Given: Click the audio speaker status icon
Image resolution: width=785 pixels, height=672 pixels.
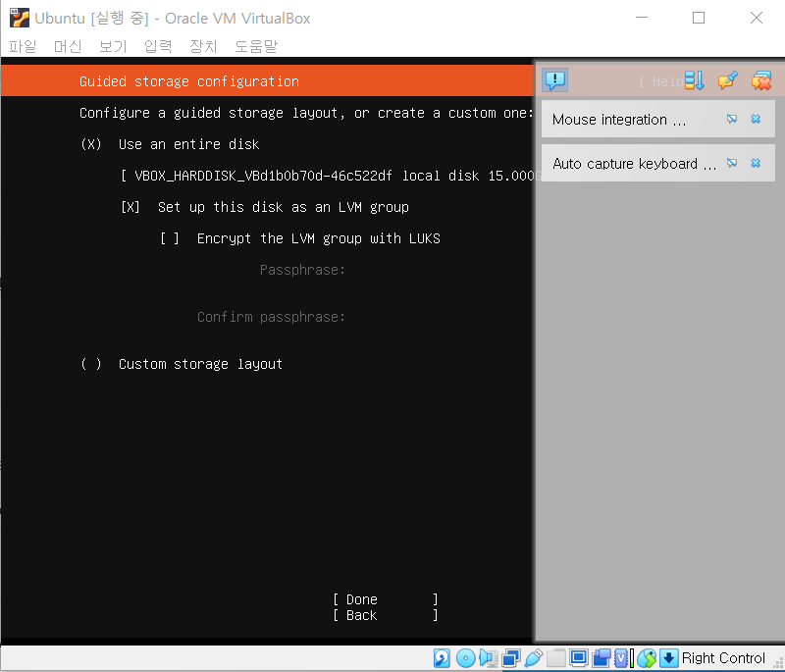Looking at the screenshot, I should point(489,658).
